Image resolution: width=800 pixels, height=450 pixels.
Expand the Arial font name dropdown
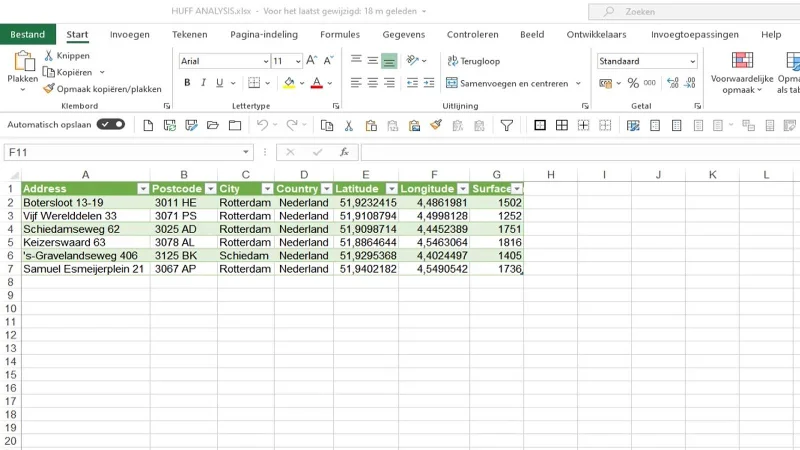[x=266, y=61]
